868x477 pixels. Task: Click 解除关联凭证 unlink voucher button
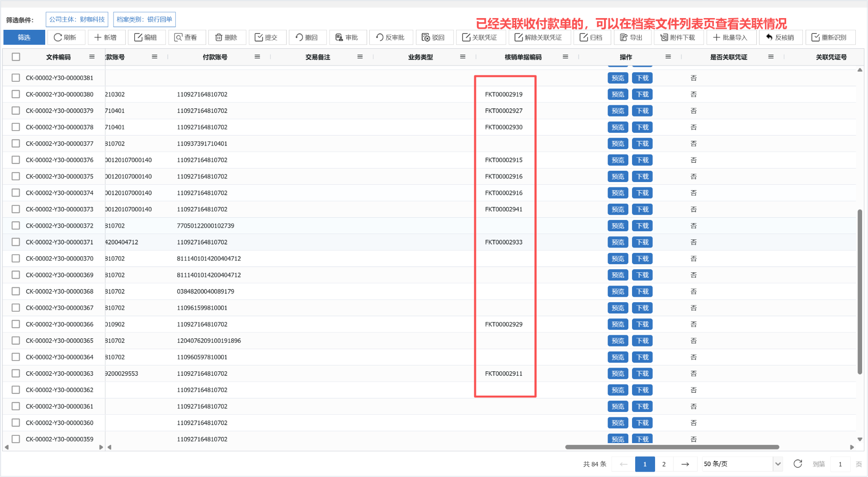539,37
